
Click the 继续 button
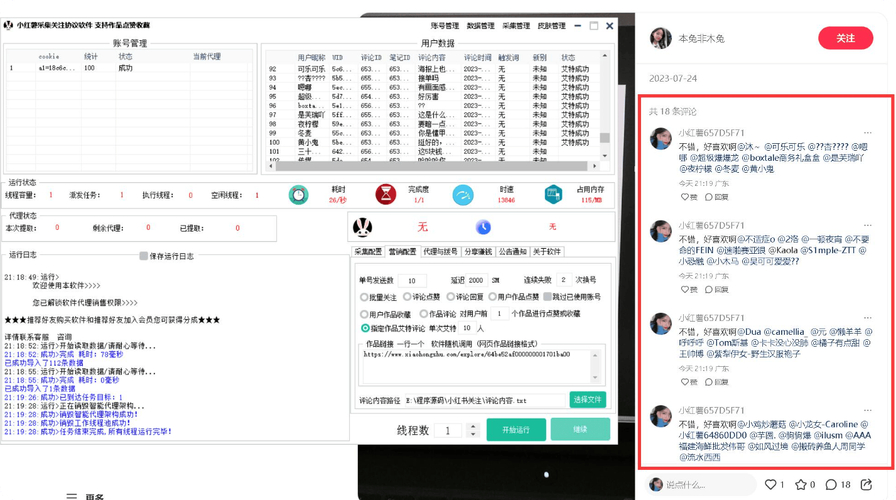(580, 429)
